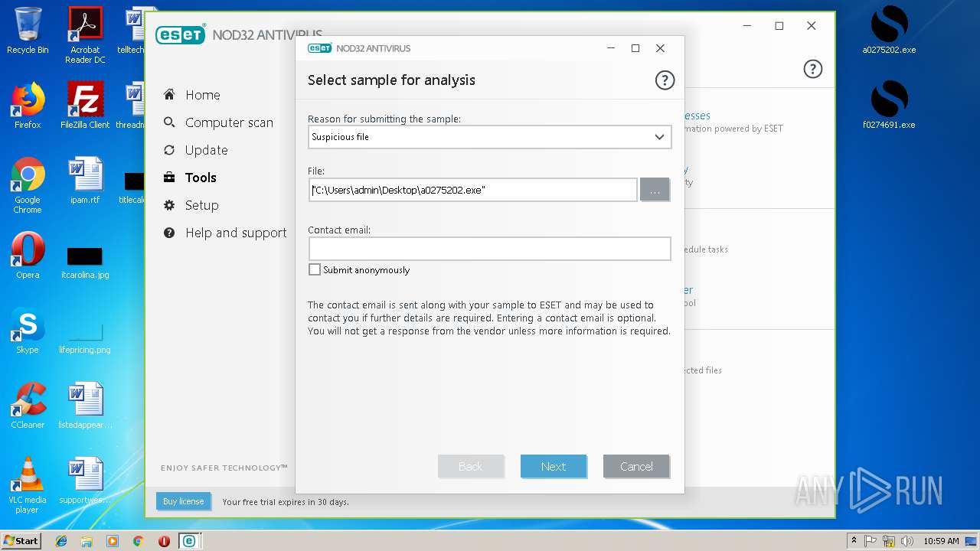Viewport: 980px width, 551px height.
Task: Open the Setup section
Action: coord(201,205)
